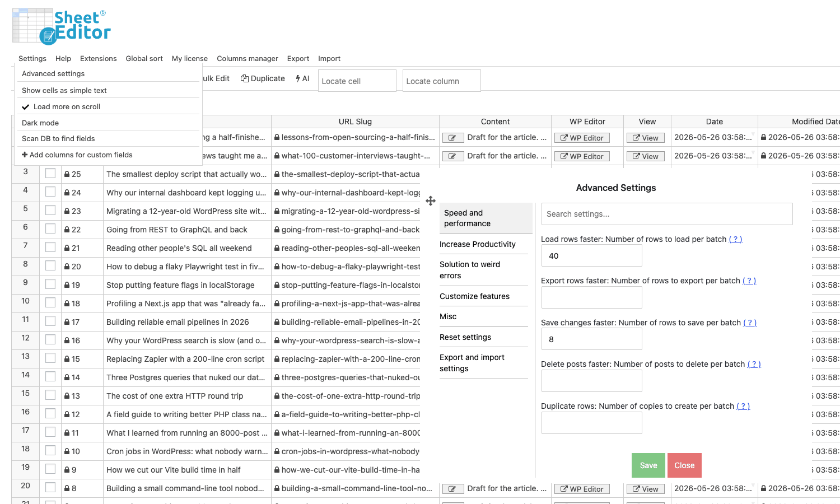Open the Global sort menu

click(x=144, y=58)
